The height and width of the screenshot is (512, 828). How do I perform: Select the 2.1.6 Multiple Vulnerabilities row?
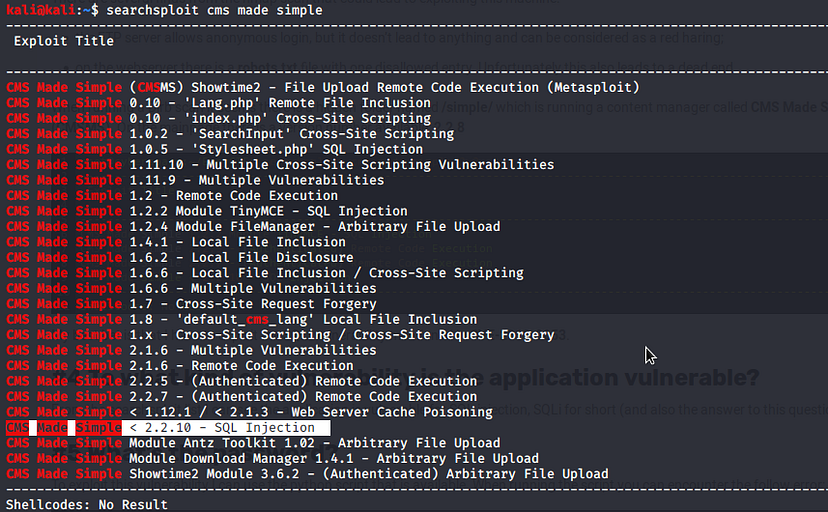click(192, 350)
